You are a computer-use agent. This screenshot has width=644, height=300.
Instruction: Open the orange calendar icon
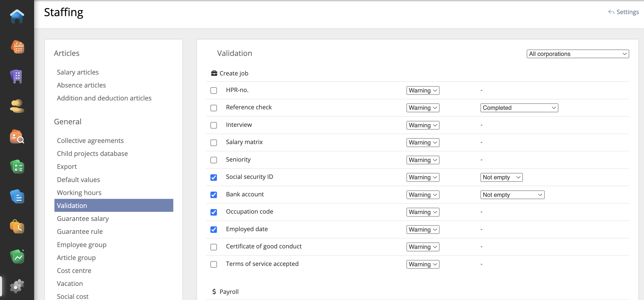coord(17,47)
